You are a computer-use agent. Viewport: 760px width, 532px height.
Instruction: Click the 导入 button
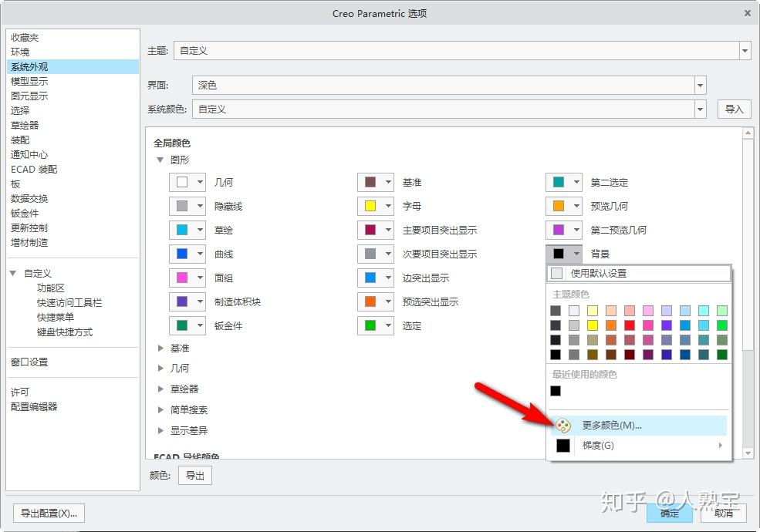pos(734,109)
